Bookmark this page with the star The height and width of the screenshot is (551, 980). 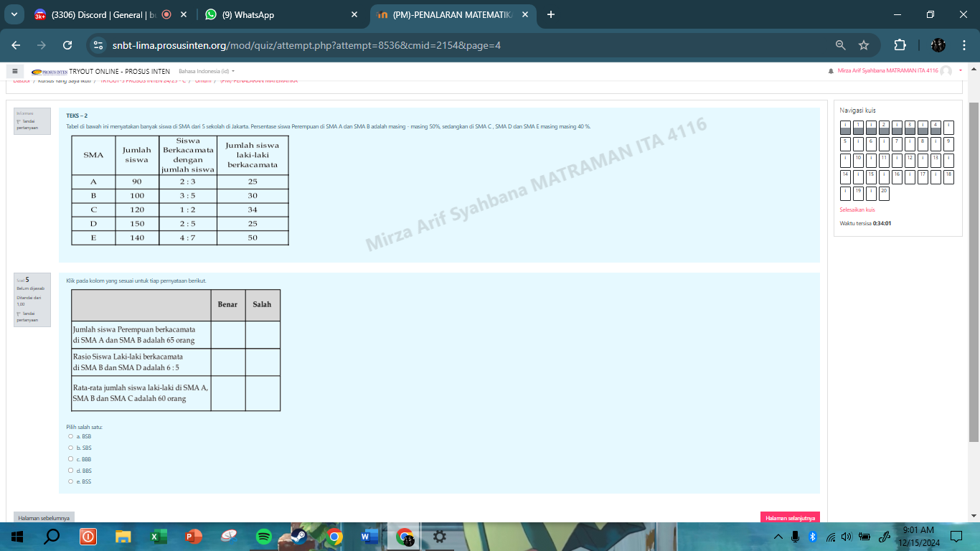[864, 45]
